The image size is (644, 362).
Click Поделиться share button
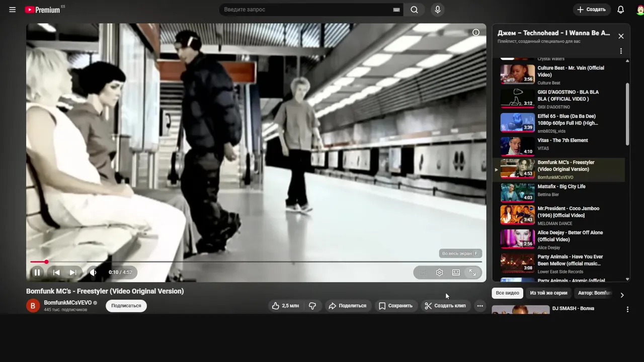pyautogui.click(x=347, y=306)
